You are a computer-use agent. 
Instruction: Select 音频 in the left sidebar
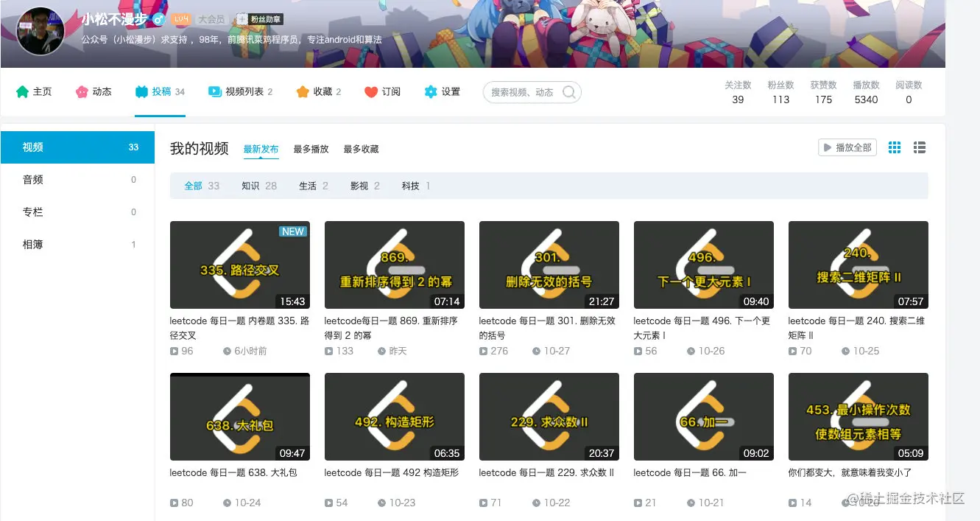coord(77,180)
